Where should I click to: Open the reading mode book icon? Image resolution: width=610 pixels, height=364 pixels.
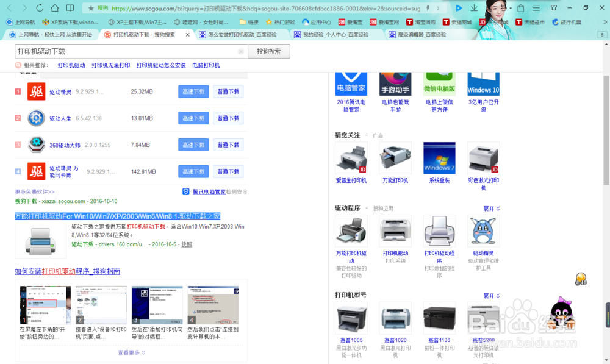click(70, 8)
